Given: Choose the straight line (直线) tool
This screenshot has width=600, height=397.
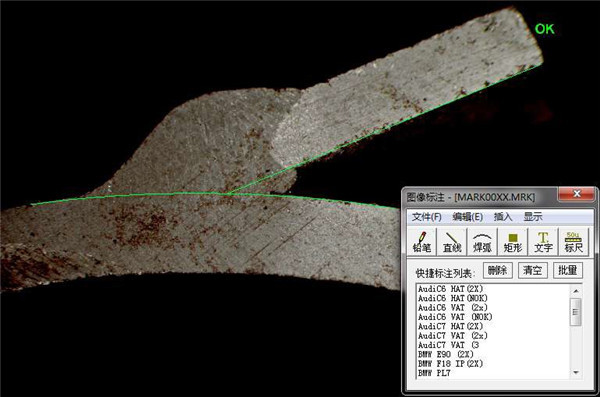Looking at the screenshot, I should coord(452,242).
